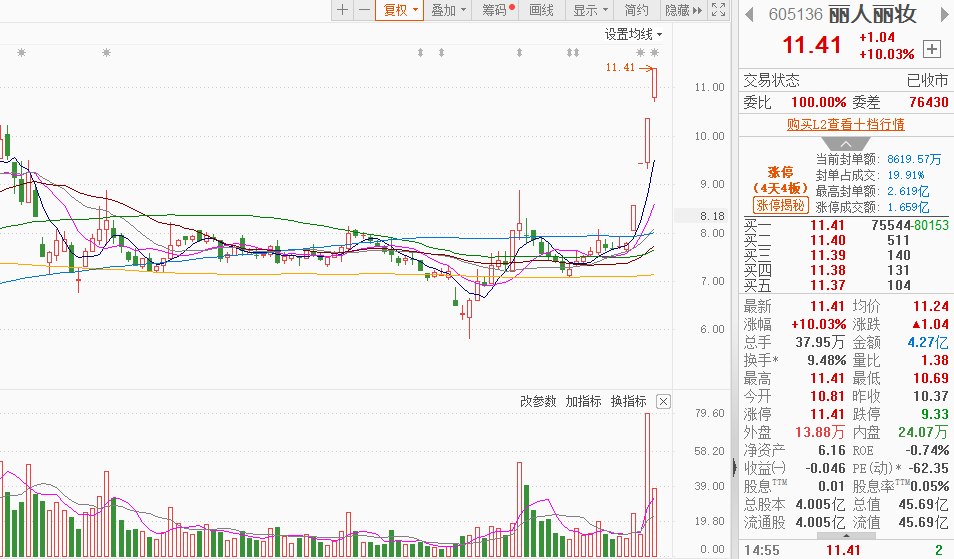Click the 外盘 value 13.88万
This screenshot has height=559, width=954.
coord(820,432)
